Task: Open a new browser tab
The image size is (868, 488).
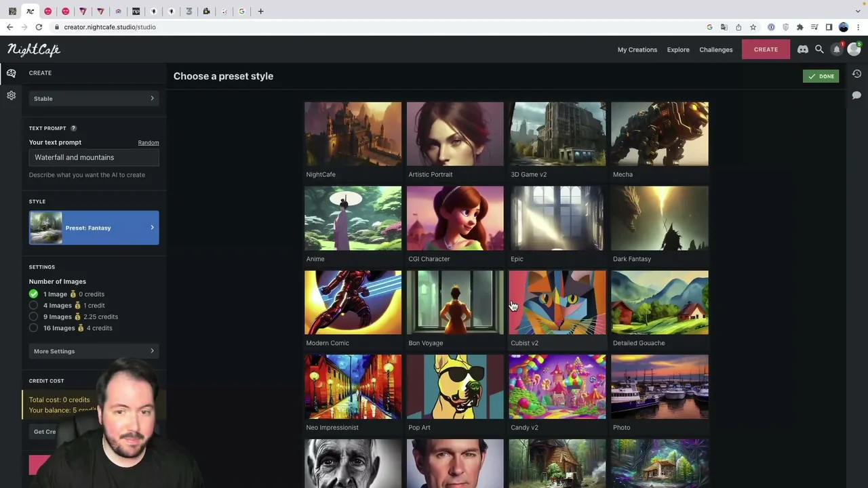Action: (x=260, y=11)
